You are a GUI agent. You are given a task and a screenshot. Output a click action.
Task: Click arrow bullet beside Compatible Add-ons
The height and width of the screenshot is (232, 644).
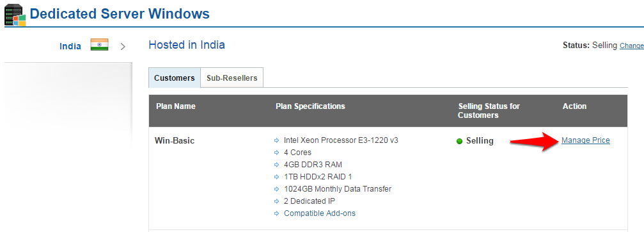tap(276, 213)
